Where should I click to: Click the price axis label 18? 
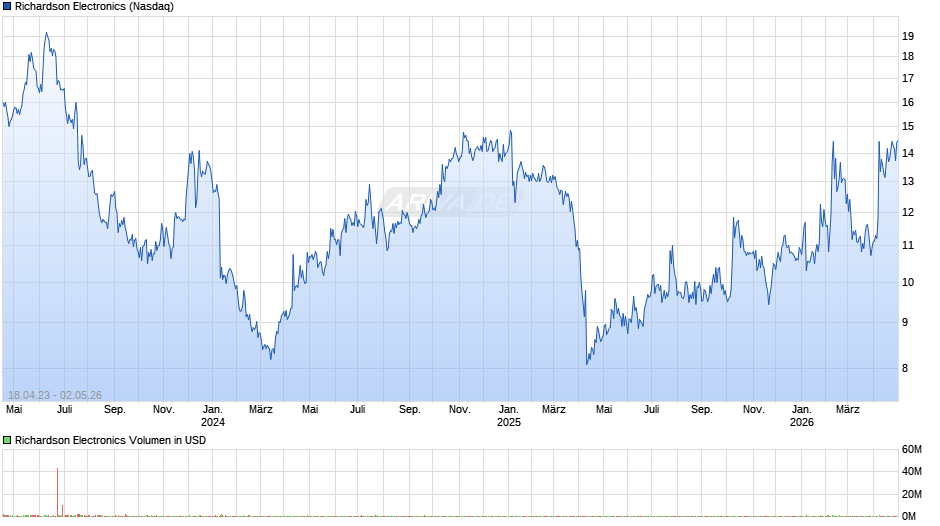click(x=908, y=56)
